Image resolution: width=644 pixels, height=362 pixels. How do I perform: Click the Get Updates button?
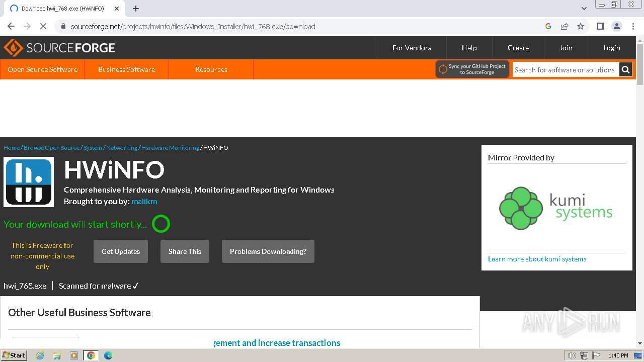[x=121, y=251]
